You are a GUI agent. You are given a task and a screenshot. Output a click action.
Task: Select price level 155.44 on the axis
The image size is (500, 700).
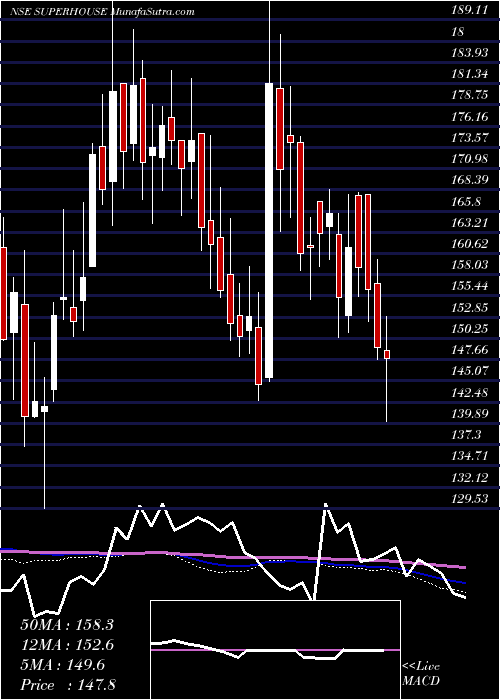(x=469, y=287)
